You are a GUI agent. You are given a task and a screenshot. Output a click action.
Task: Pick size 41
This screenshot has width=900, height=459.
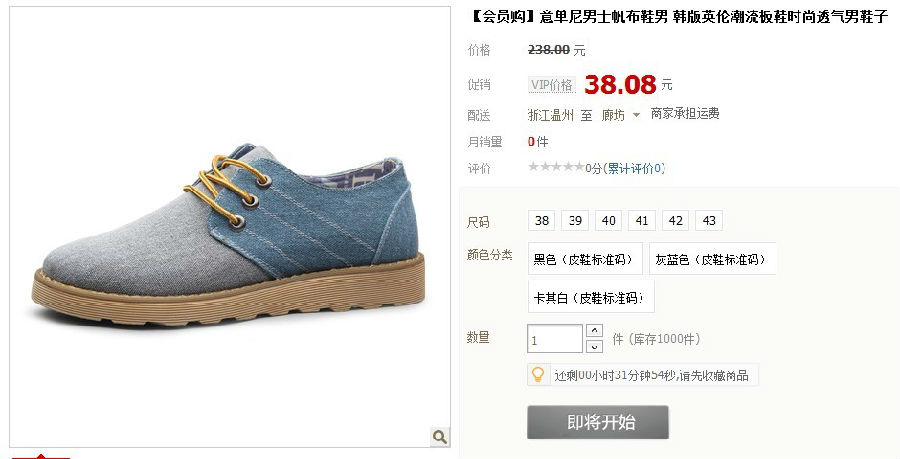tap(642, 220)
